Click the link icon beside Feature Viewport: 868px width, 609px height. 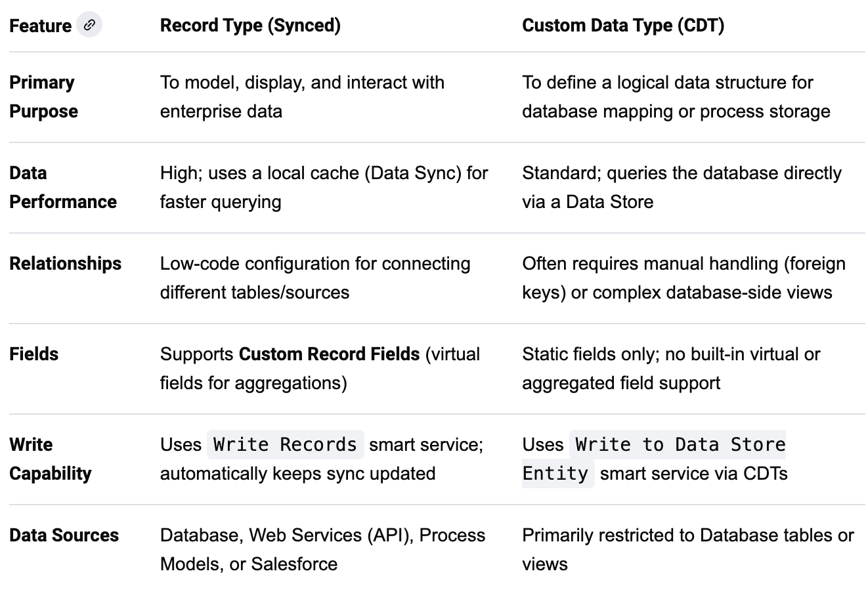pos(89,25)
